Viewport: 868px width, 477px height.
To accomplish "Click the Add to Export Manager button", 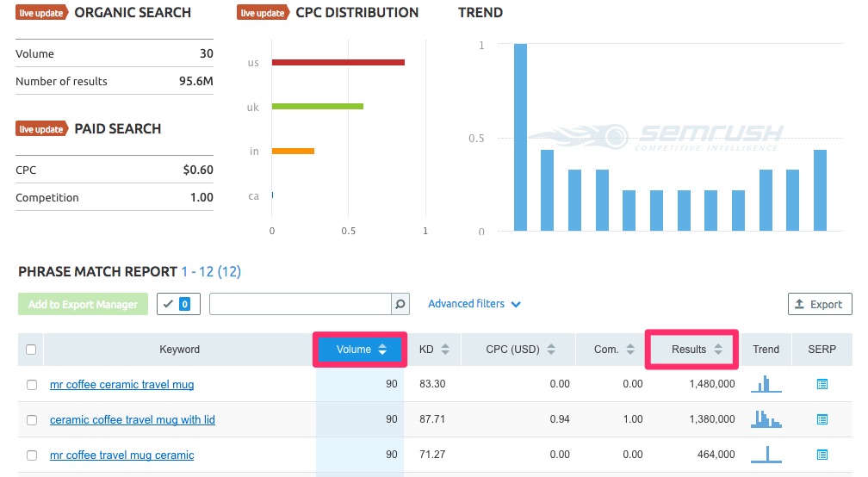I will [83, 304].
